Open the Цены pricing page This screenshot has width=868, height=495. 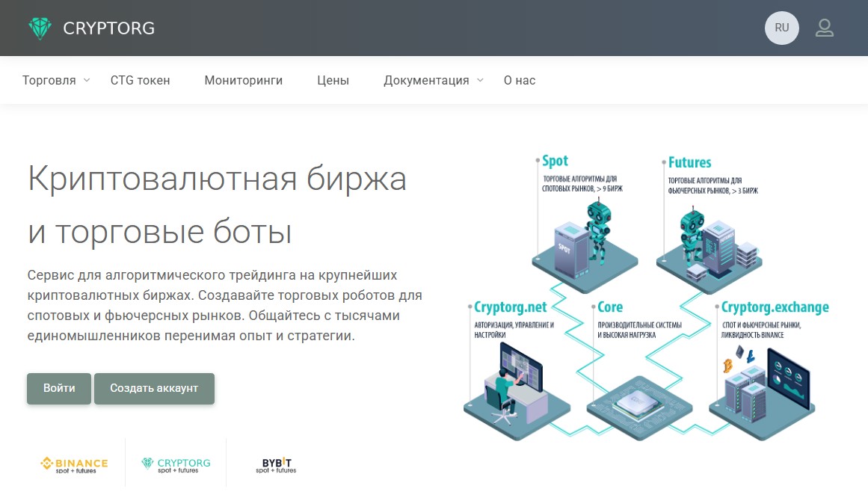(333, 80)
